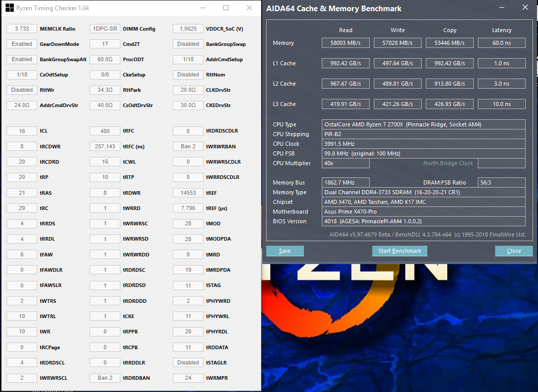Image resolution: width=538 pixels, height=392 pixels.
Task: Click the L3 Cache Write value 421.26 GB/s
Action: (x=397, y=104)
